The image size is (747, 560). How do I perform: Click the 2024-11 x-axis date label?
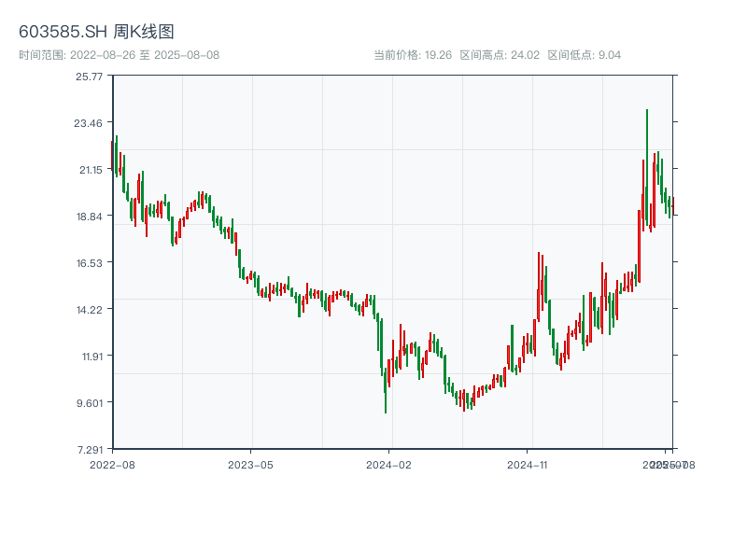[x=528, y=464]
